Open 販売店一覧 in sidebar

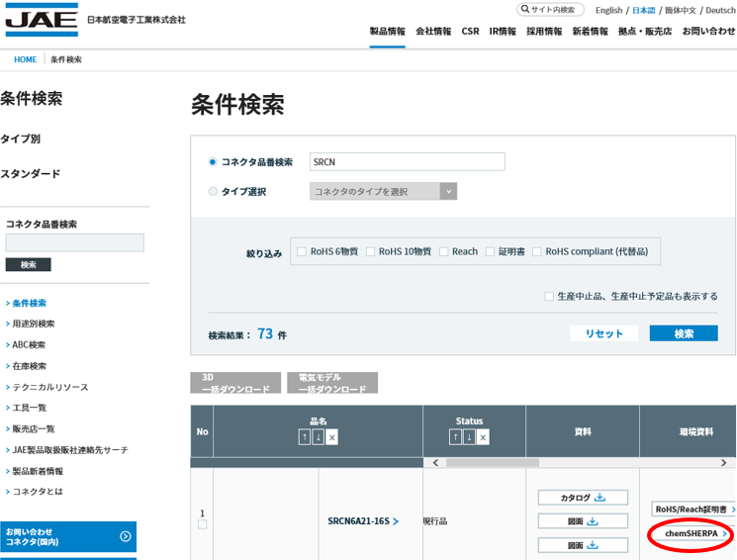point(33,428)
